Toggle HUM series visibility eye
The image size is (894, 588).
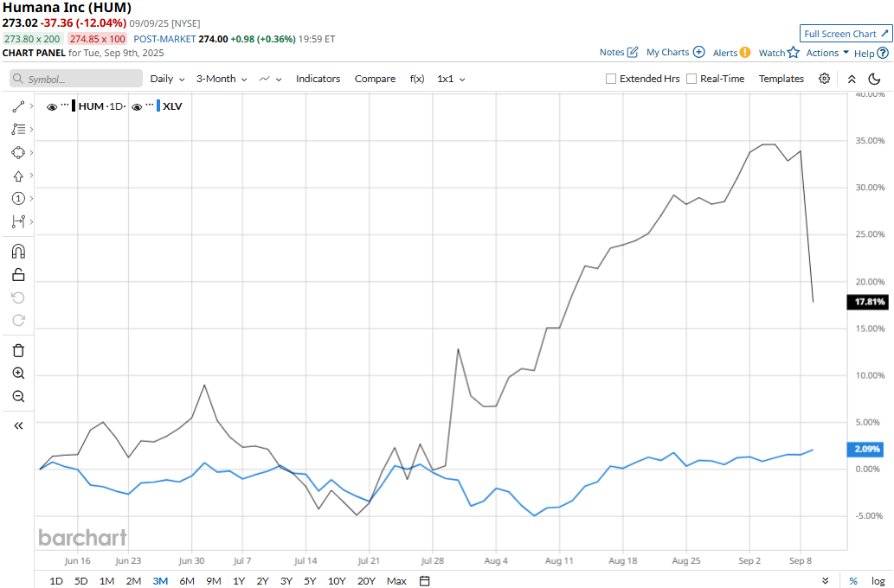[52, 106]
